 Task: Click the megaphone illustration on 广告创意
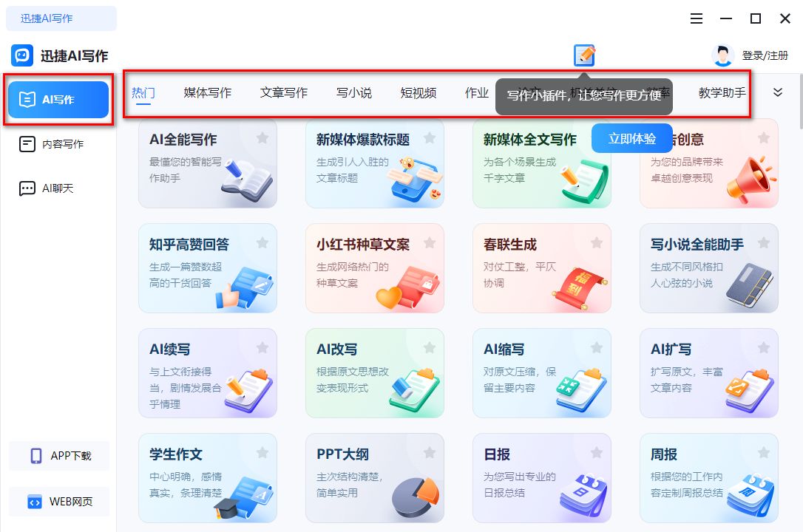tap(751, 180)
